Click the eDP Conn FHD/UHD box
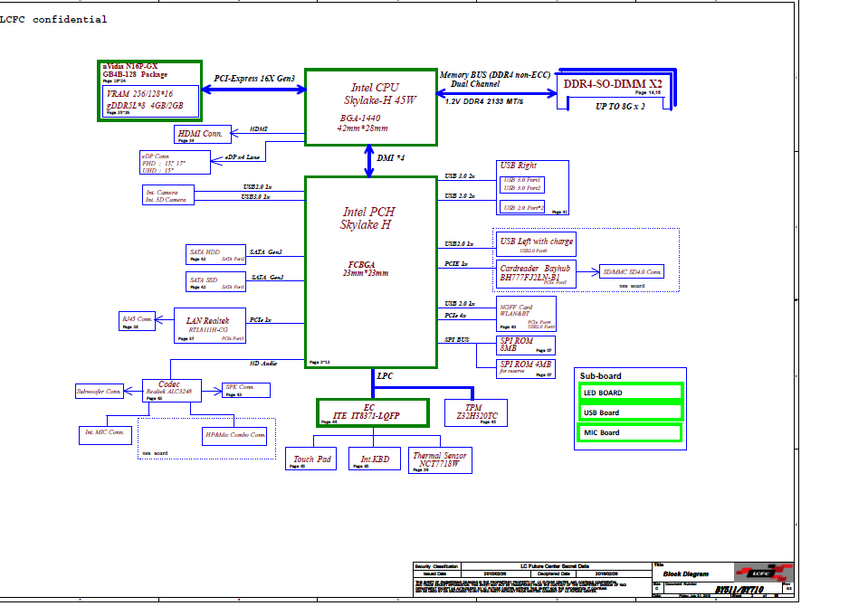 click(175, 163)
